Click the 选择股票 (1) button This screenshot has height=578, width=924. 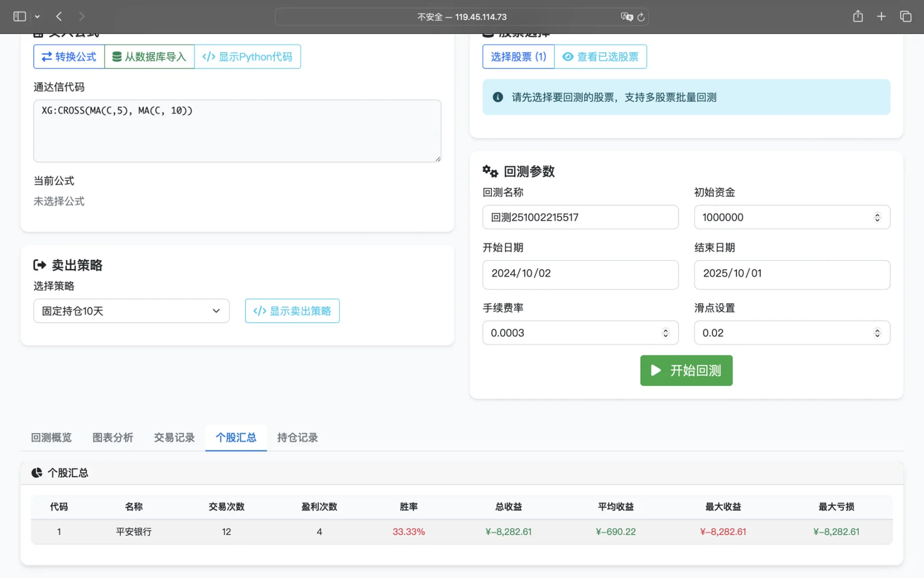click(518, 57)
